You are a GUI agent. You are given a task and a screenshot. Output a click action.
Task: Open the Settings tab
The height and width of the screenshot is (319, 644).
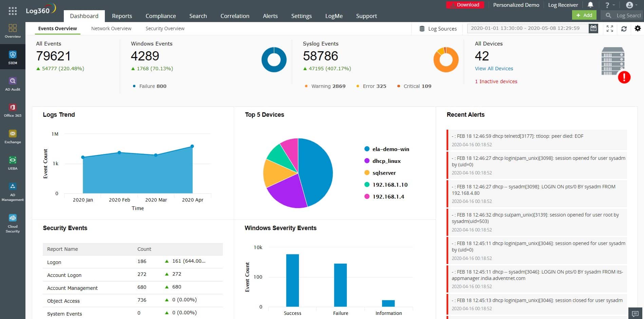[301, 16]
